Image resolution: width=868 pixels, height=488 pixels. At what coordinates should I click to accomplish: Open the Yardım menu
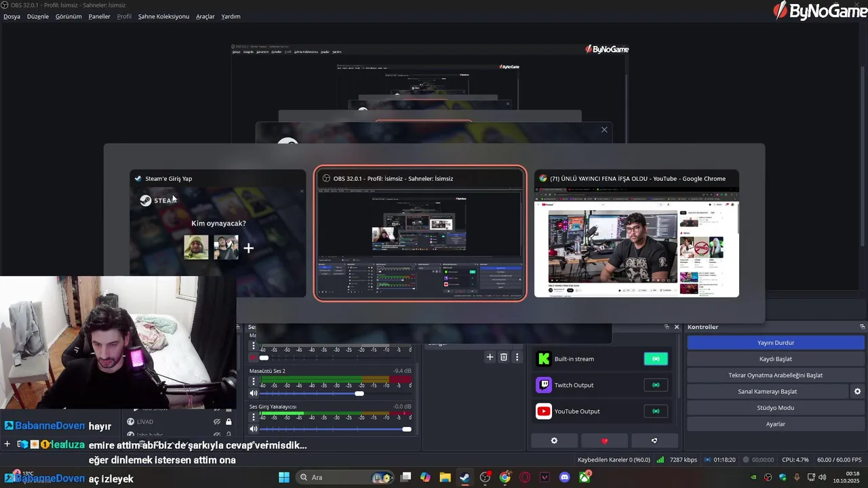[231, 16]
